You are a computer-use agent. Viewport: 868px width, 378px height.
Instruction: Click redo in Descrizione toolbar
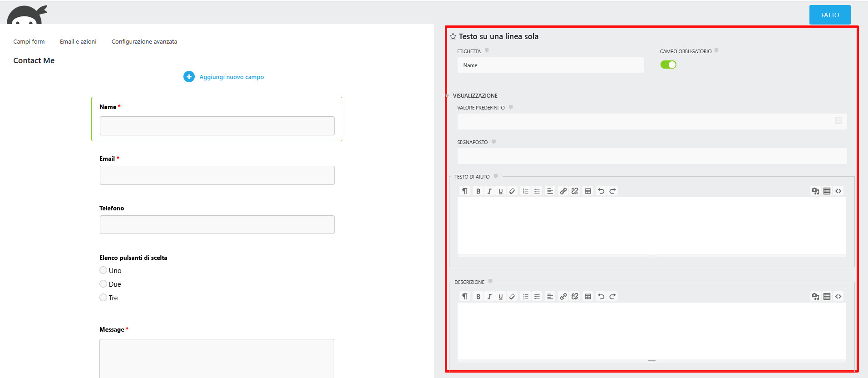[x=612, y=297]
